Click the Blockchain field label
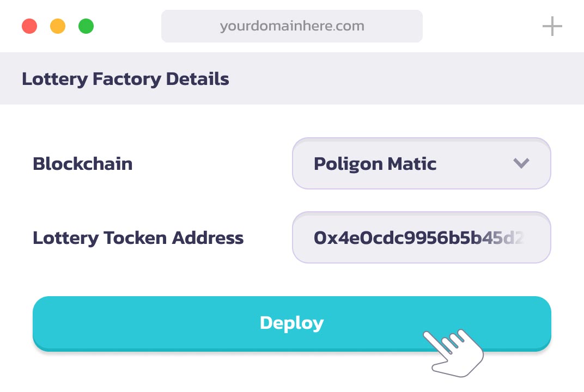Screen dimensions: 584x392 click(x=83, y=163)
